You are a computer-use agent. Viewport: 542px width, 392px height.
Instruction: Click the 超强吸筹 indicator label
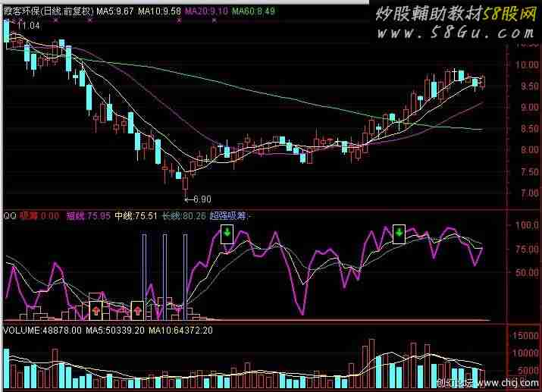pyautogui.click(x=228, y=216)
